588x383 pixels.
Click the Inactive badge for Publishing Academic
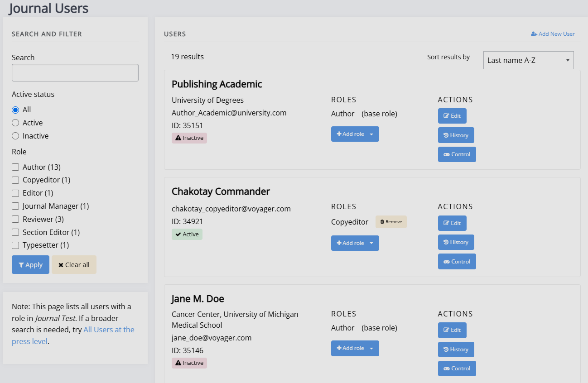189,138
